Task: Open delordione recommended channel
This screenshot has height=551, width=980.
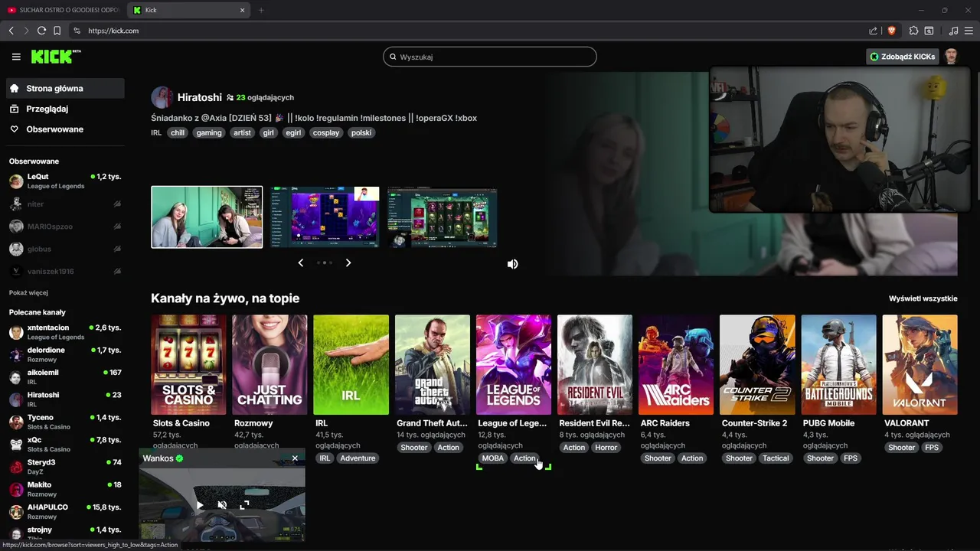Action: [x=65, y=354]
